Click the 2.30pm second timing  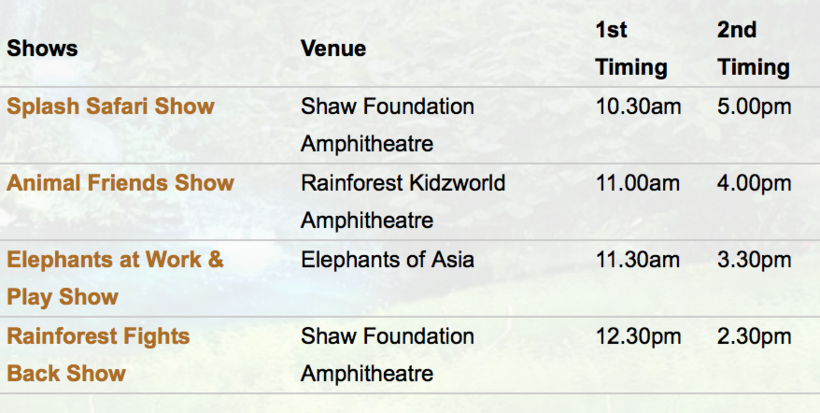point(754,336)
